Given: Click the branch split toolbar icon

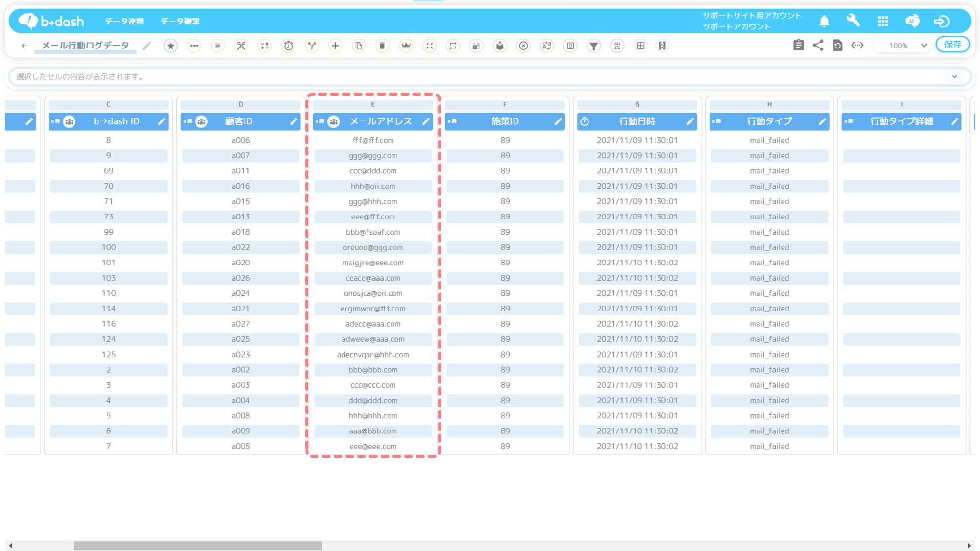Looking at the screenshot, I should click(312, 46).
